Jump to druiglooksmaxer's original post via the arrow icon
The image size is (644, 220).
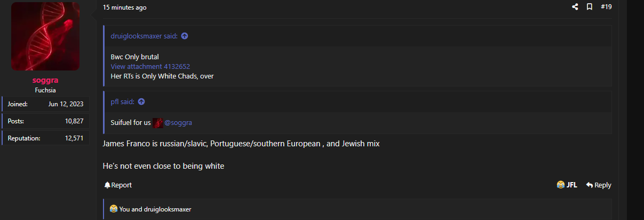point(185,36)
